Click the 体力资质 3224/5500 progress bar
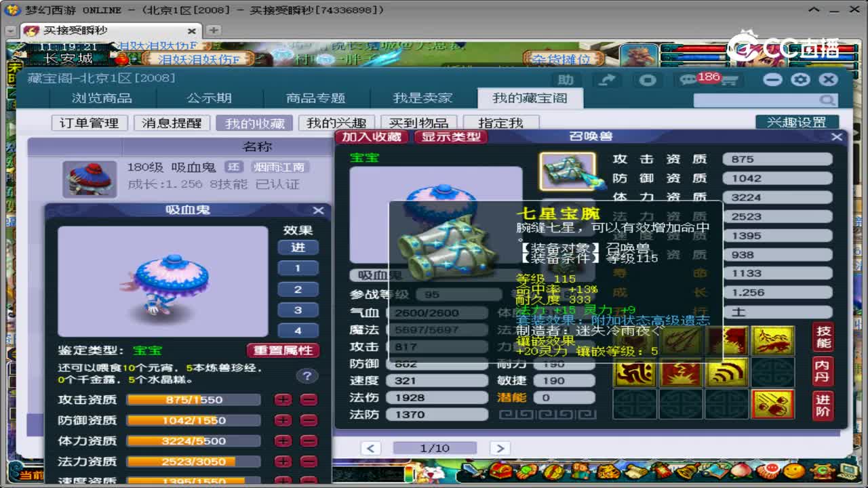Screen dimensions: 868x488 pyautogui.click(x=194, y=441)
